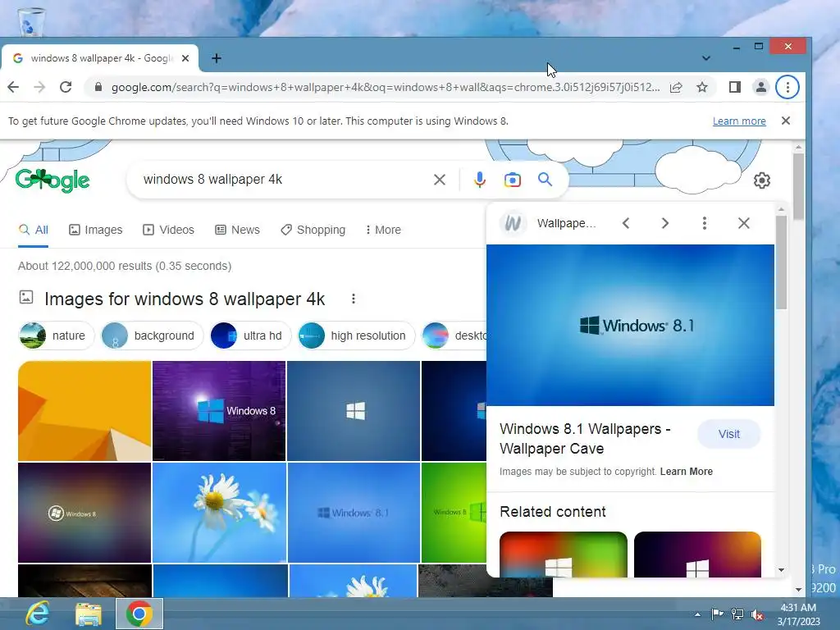Click the preview panel scrollbar thumb
The image size is (840, 630).
tap(781, 262)
